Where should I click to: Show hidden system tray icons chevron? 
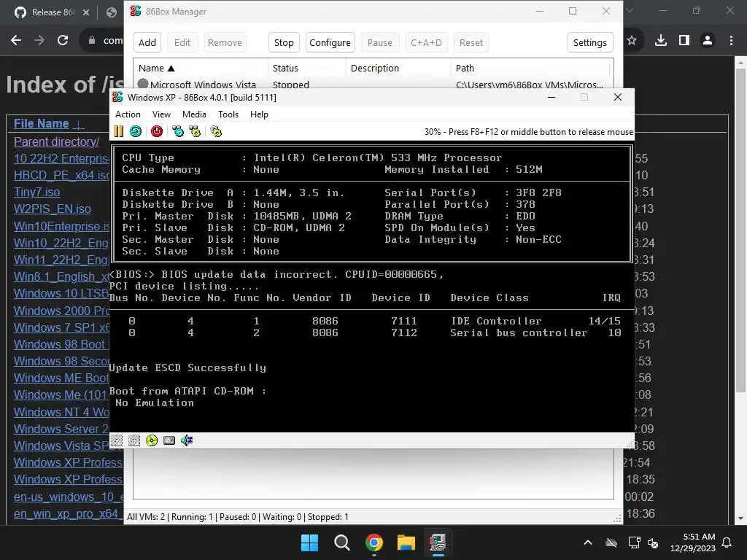point(588,542)
